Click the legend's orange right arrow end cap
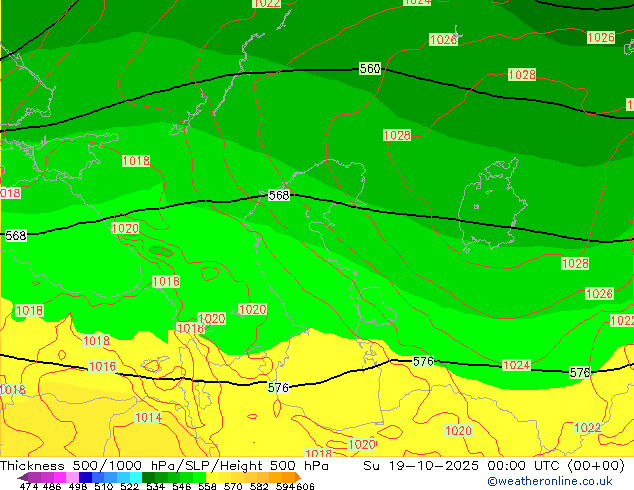This screenshot has height=490, width=634. tap(298, 477)
